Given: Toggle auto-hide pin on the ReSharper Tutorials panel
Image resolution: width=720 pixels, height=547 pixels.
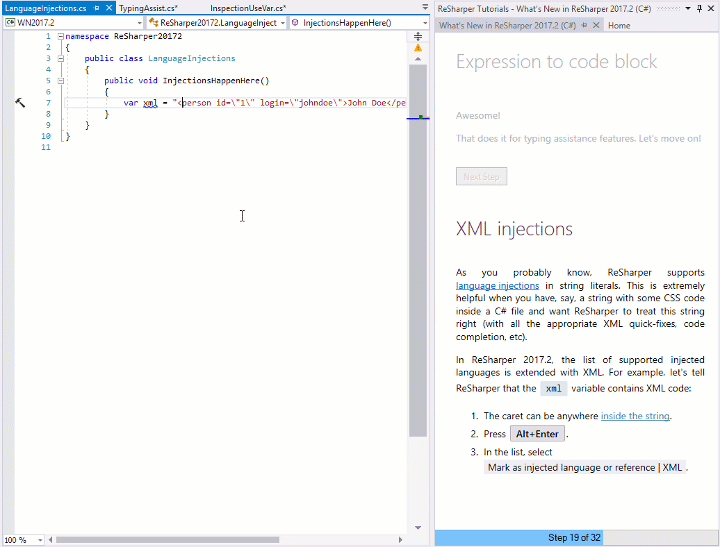Looking at the screenshot, I should 699,8.
